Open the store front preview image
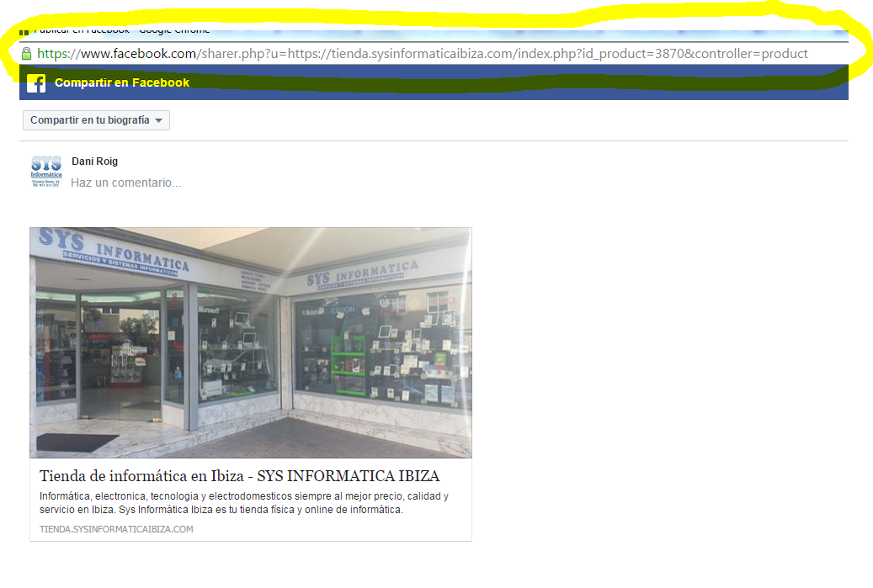This screenshot has height=588, width=873. point(251,342)
